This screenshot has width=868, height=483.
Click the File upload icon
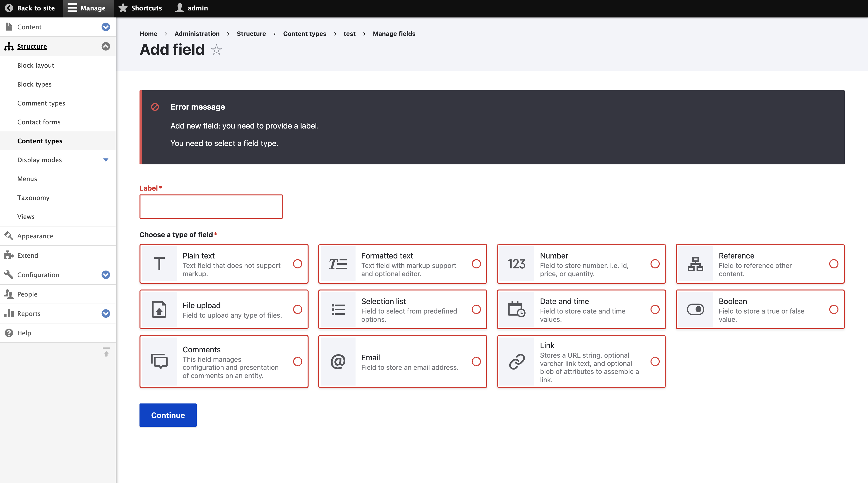[x=159, y=309]
